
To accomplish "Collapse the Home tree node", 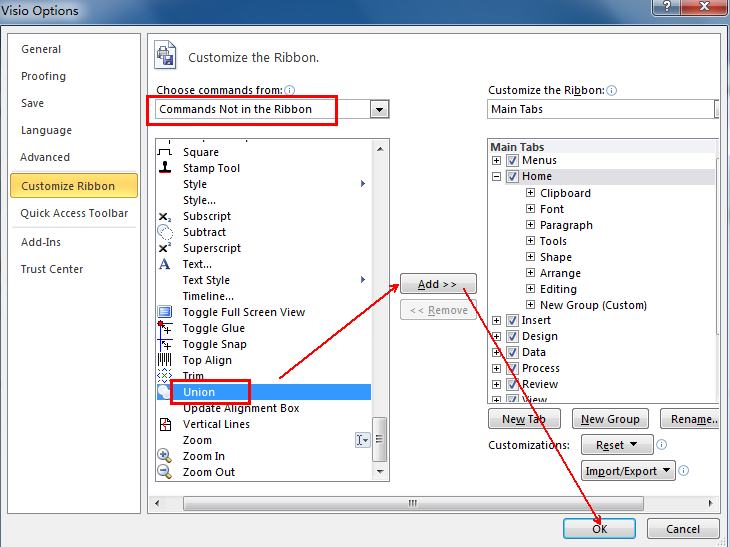I will click(496, 176).
